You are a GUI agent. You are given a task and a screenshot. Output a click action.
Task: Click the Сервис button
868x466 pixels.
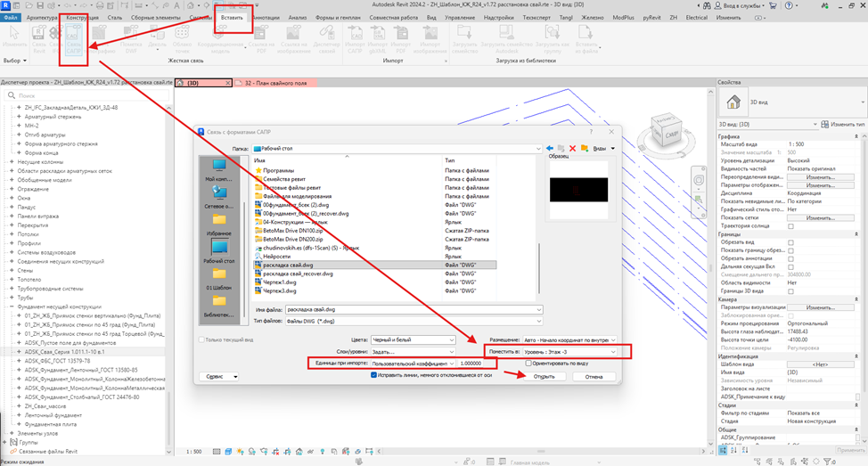click(219, 376)
